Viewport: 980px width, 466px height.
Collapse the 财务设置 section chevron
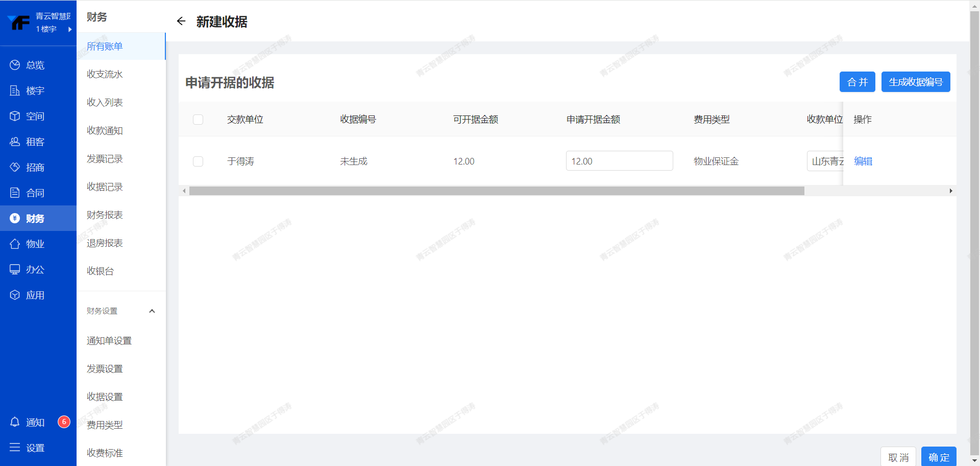coord(152,311)
